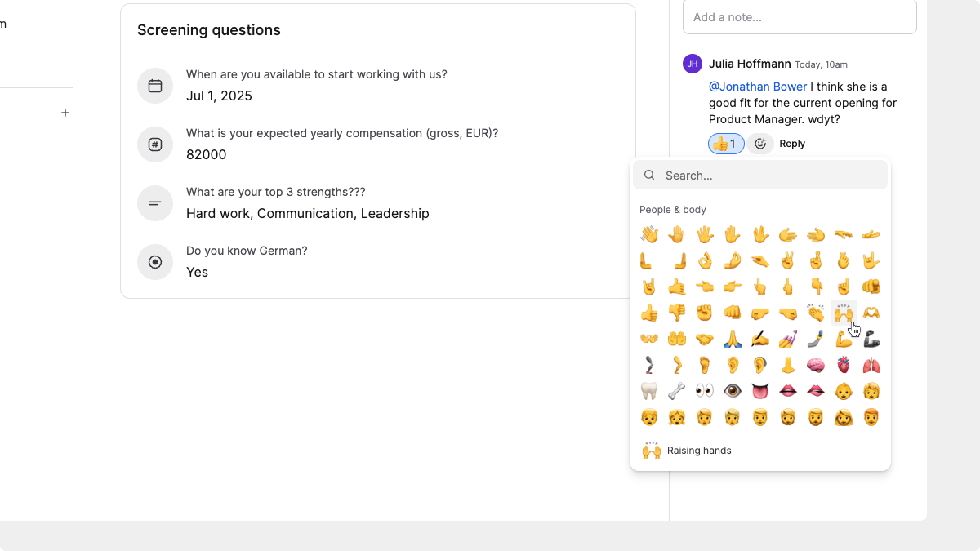Click the Add a note input

click(799, 17)
